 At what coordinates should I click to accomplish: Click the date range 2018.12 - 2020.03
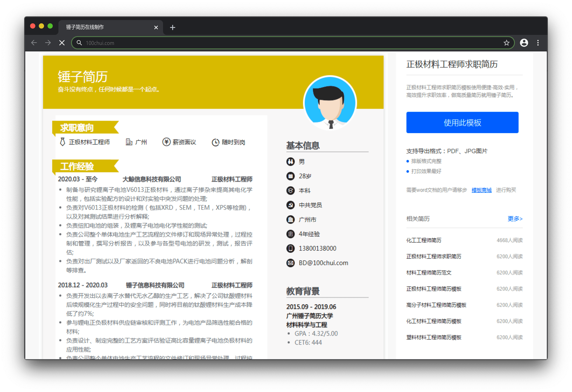(83, 285)
